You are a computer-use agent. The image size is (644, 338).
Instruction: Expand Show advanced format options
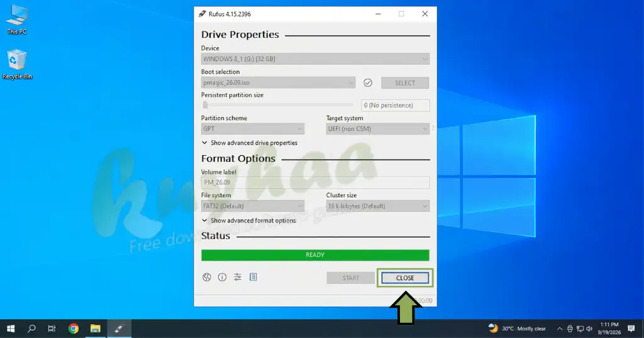click(248, 221)
